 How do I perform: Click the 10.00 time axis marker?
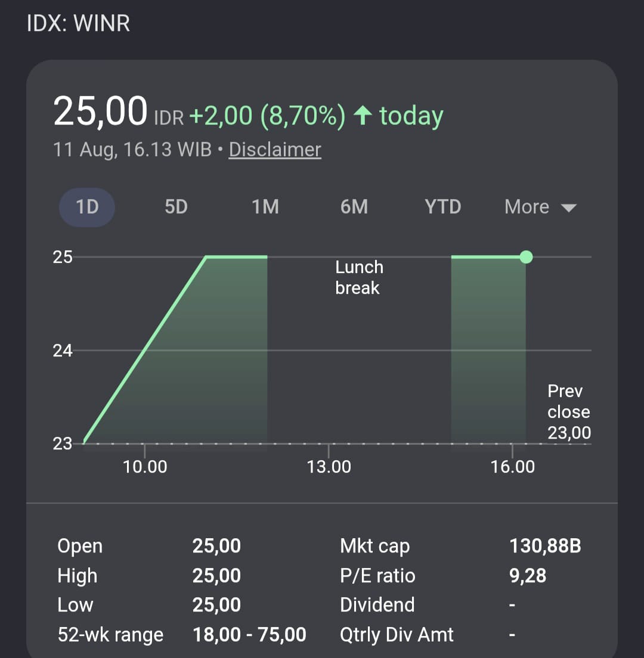[145, 467]
